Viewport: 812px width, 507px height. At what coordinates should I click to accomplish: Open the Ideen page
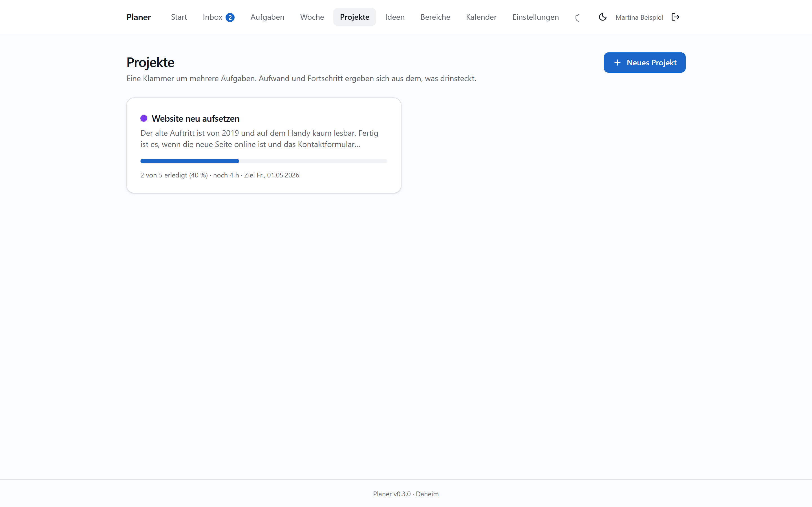(x=395, y=17)
